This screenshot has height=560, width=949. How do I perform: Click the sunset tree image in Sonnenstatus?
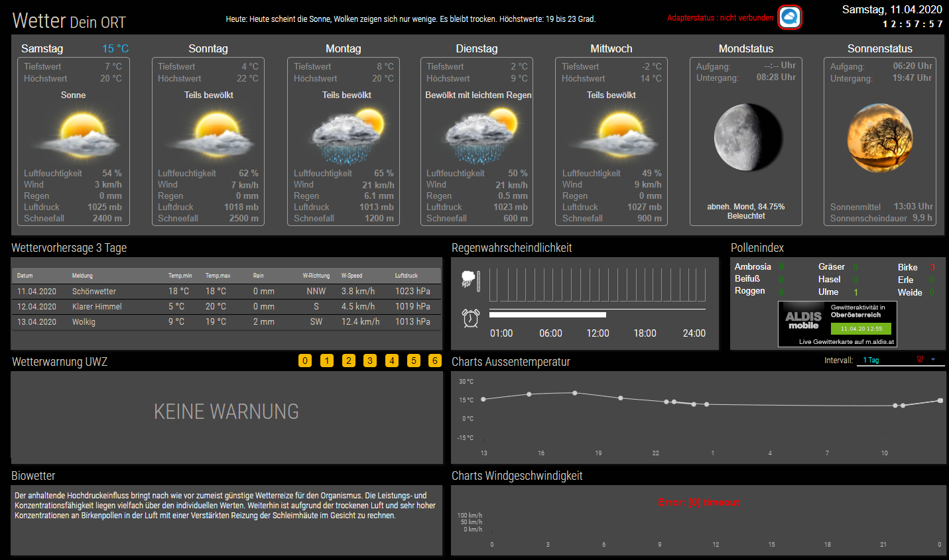(x=880, y=137)
